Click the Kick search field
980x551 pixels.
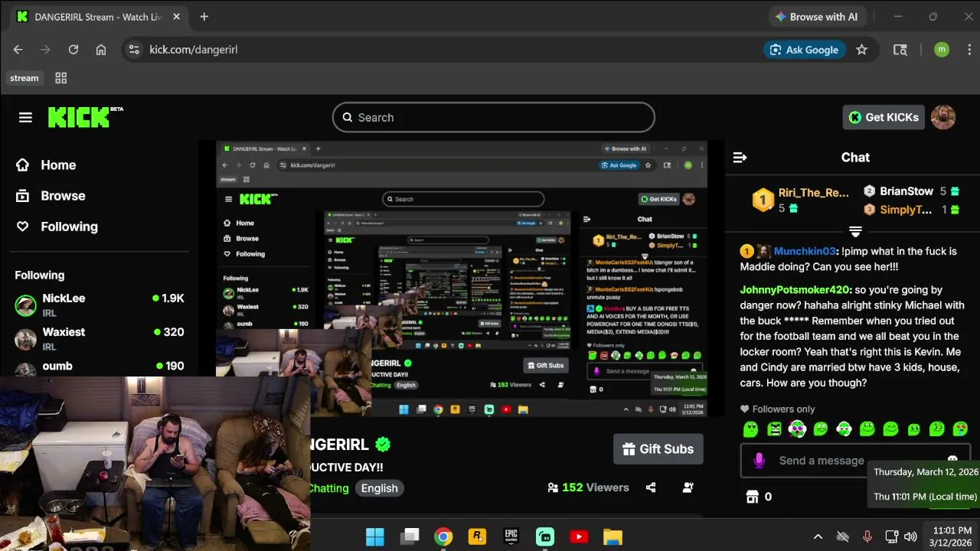[x=494, y=117]
